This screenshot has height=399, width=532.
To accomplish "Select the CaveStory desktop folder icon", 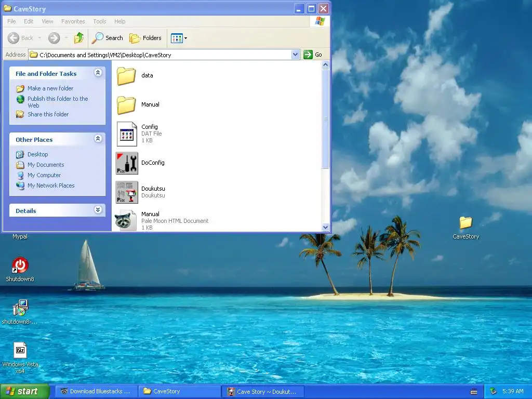I will pos(466,223).
